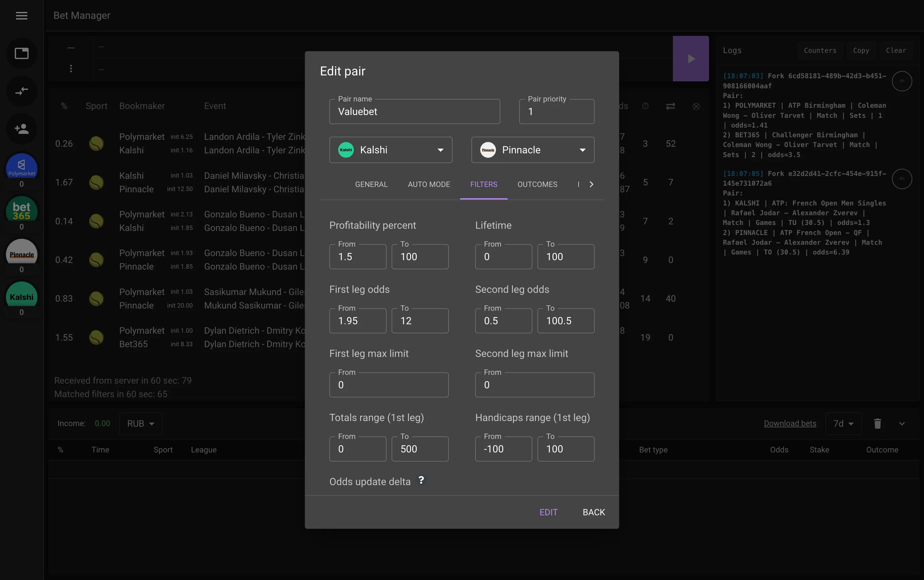Switch to the GENERAL tab

pos(371,184)
